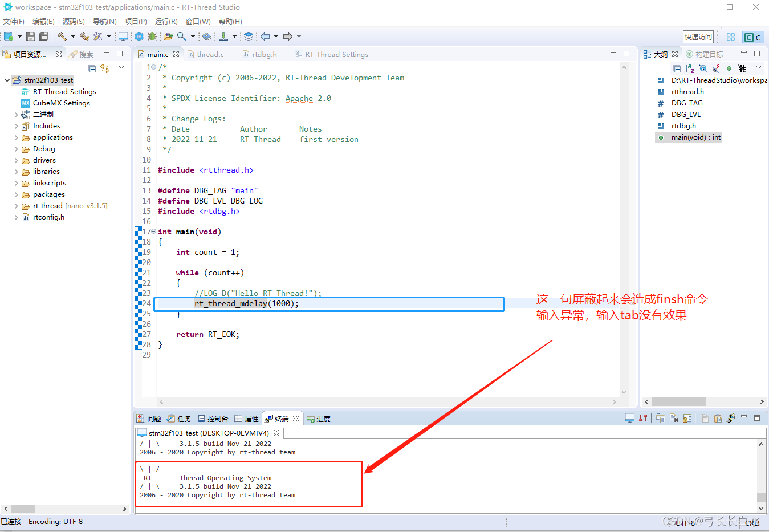Screen dimensions: 769x532
Task: Open the build hammer dropdown arrow
Action: 72,36
